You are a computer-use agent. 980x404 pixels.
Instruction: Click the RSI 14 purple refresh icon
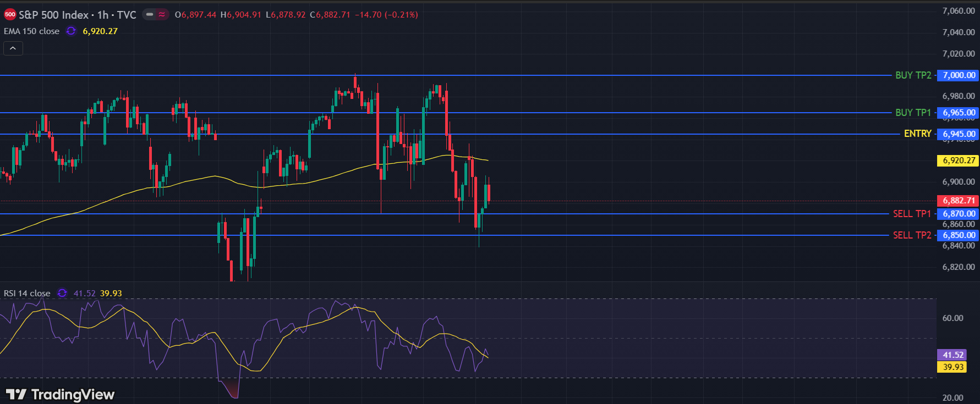click(62, 294)
